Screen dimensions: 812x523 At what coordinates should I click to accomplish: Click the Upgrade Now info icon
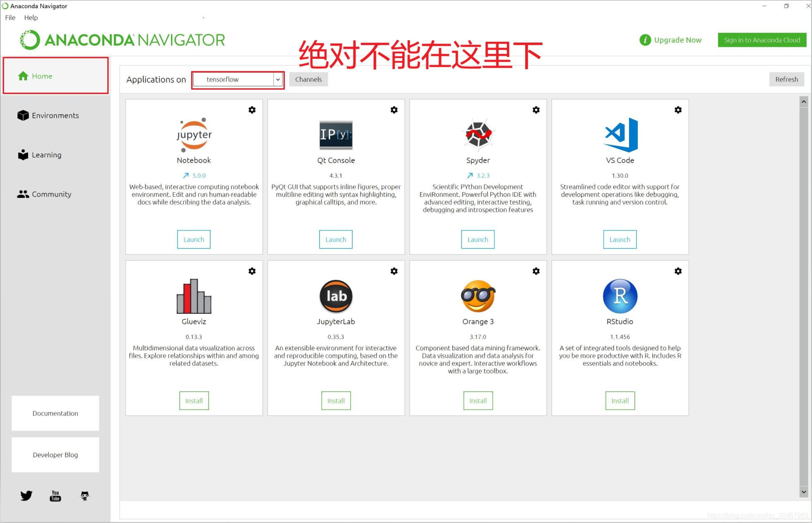click(645, 40)
